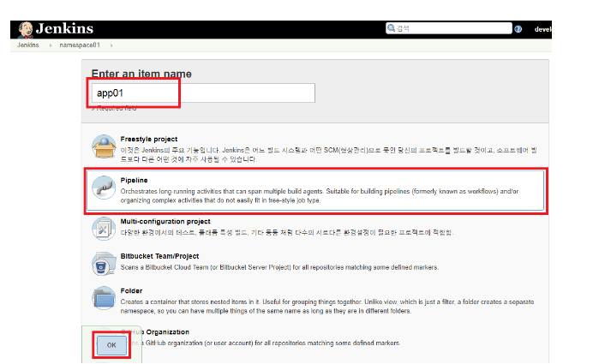The image size is (611, 364).
Task: Click the magnifier icon in the search box
Action: tap(392, 28)
